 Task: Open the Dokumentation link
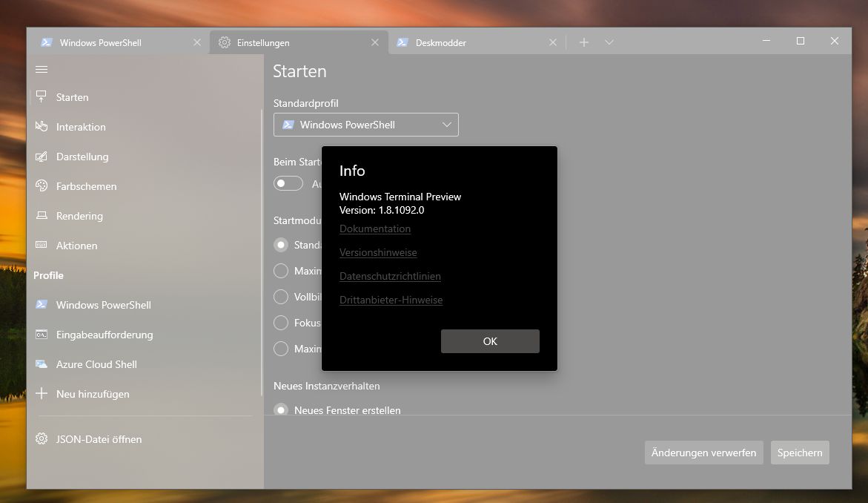pos(375,229)
